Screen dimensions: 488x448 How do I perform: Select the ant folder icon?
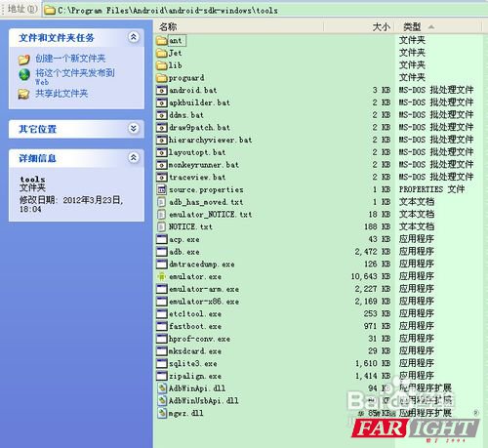click(162, 41)
